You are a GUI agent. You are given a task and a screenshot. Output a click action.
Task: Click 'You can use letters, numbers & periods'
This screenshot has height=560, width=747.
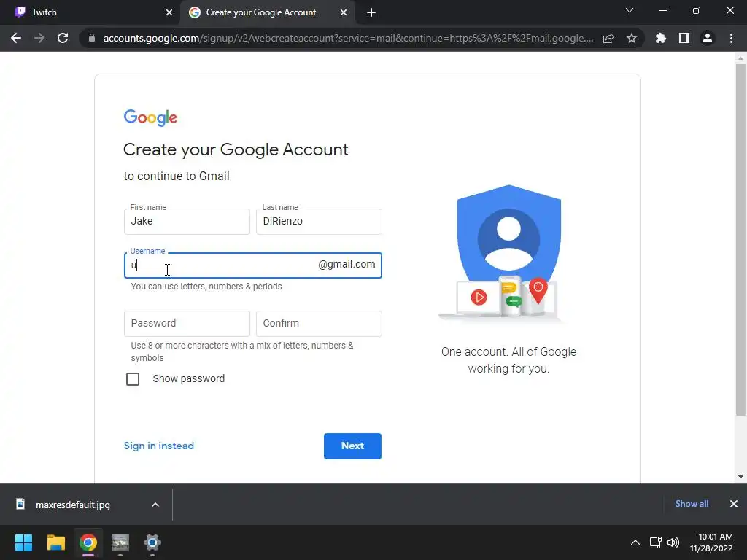pyautogui.click(x=206, y=286)
